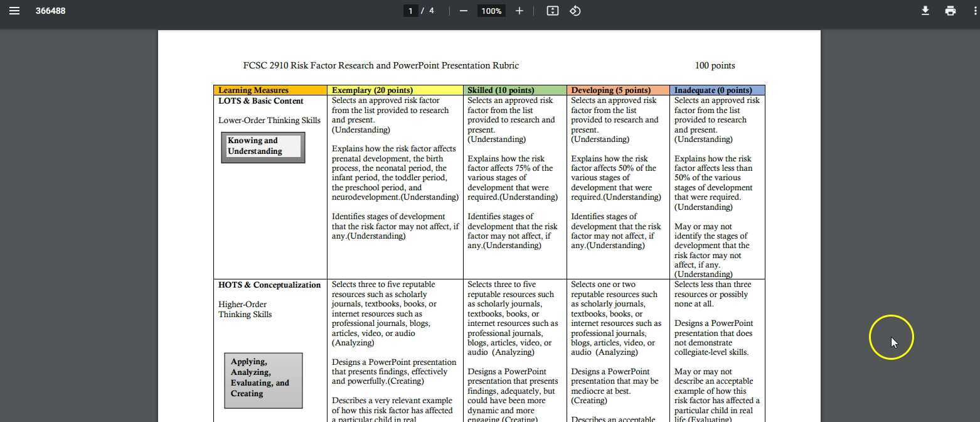Rotate the page counterclockwise
The width and height of the screenshot is (980, 422).
coord(575,11)
